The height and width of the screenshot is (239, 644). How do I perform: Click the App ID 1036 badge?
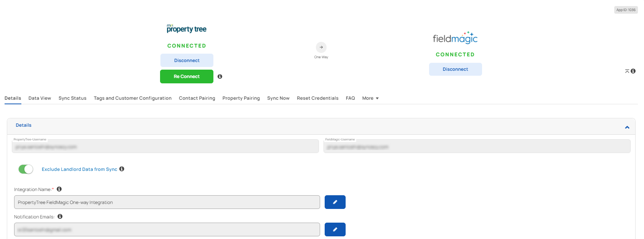point(626,10)
